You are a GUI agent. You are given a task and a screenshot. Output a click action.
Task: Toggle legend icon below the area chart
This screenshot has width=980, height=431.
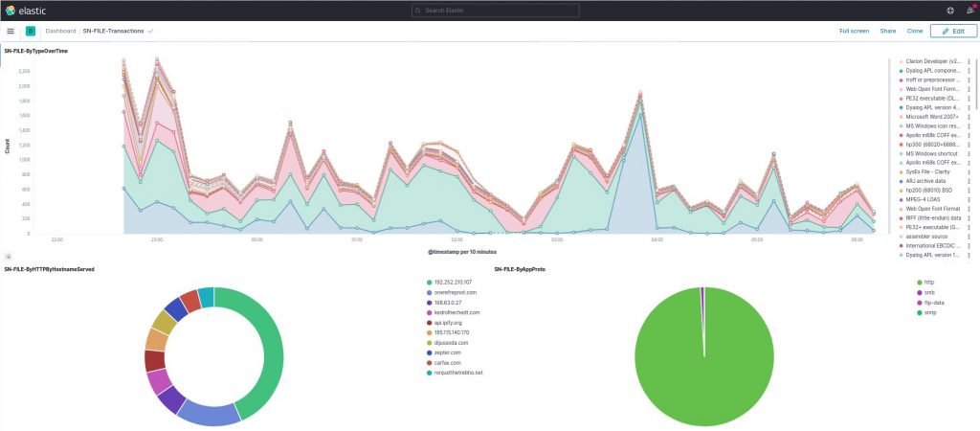pyautogui.click(x=8, y=257)
